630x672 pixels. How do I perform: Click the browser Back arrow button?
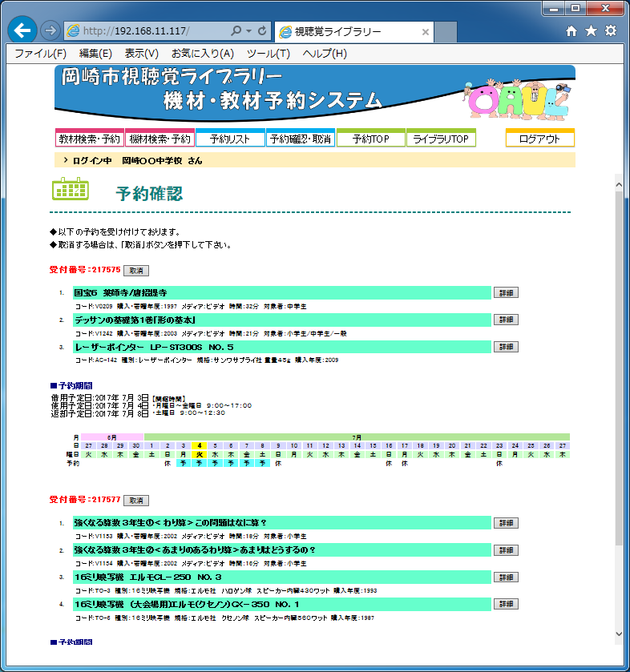click(23, 31)
